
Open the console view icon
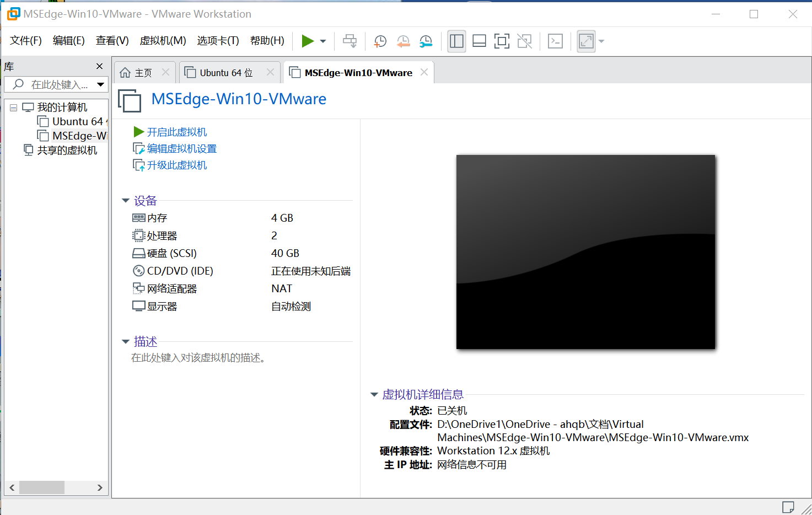(555, 41)
